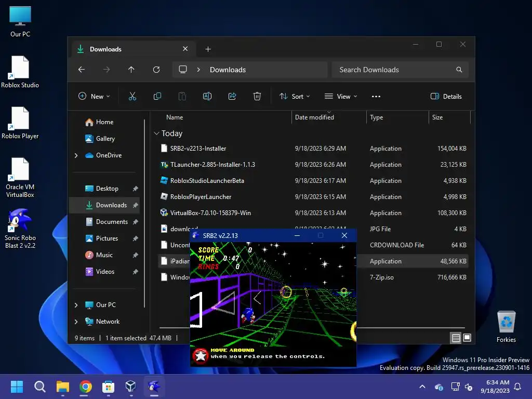Image resolution: width=532 pixels, height=399 pixels.
Task: Switch to large thumbnails view layout
Action: [x=467, y=338]
